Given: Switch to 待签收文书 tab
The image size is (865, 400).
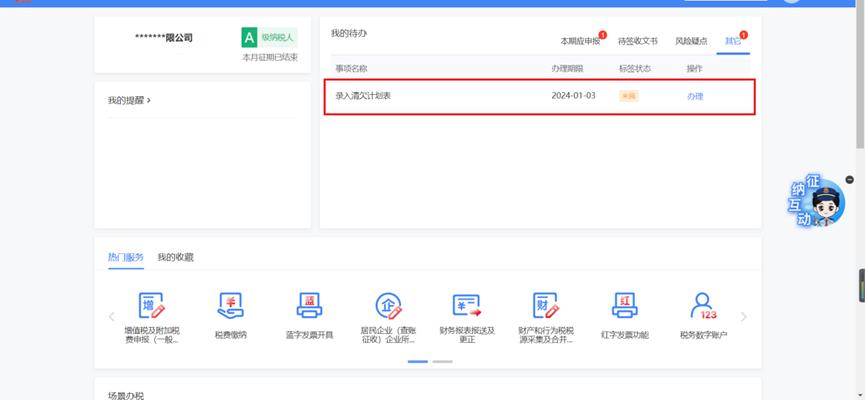Looking at the screenshot, I should pos(638,41).
